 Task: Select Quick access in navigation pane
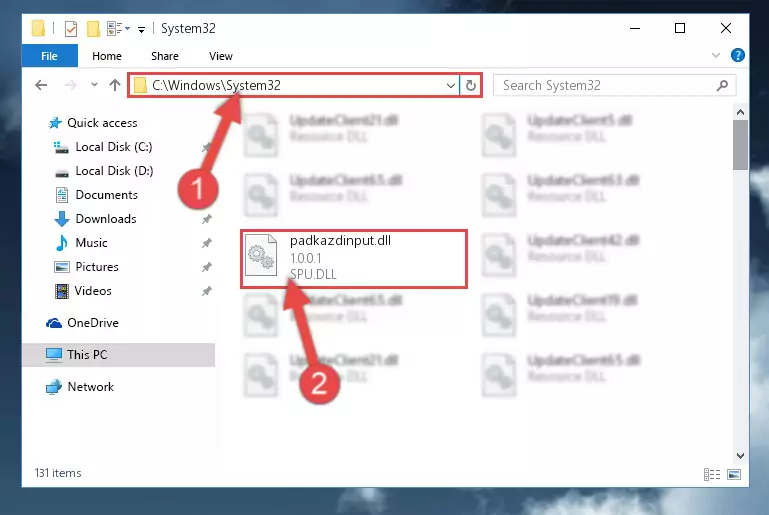point(102,123)
